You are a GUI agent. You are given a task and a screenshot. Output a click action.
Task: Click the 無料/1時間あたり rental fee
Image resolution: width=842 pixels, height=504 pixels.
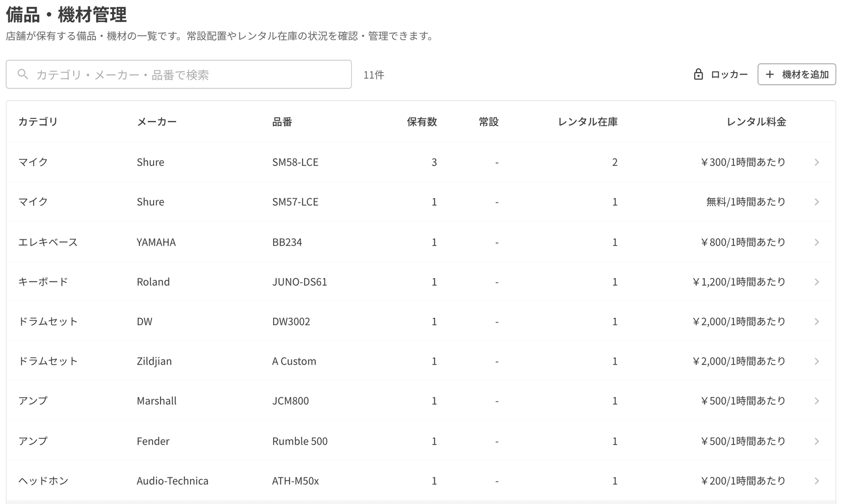tap(746, 202)
